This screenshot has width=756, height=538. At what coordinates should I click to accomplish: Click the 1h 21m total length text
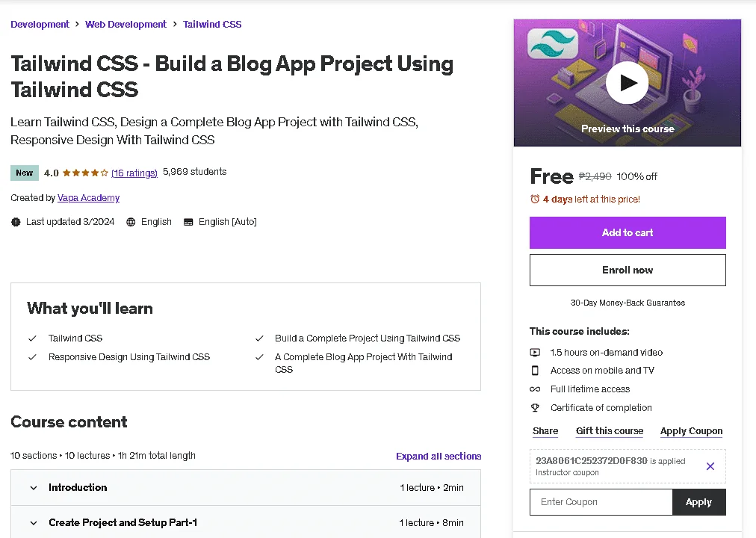(157, 456)
